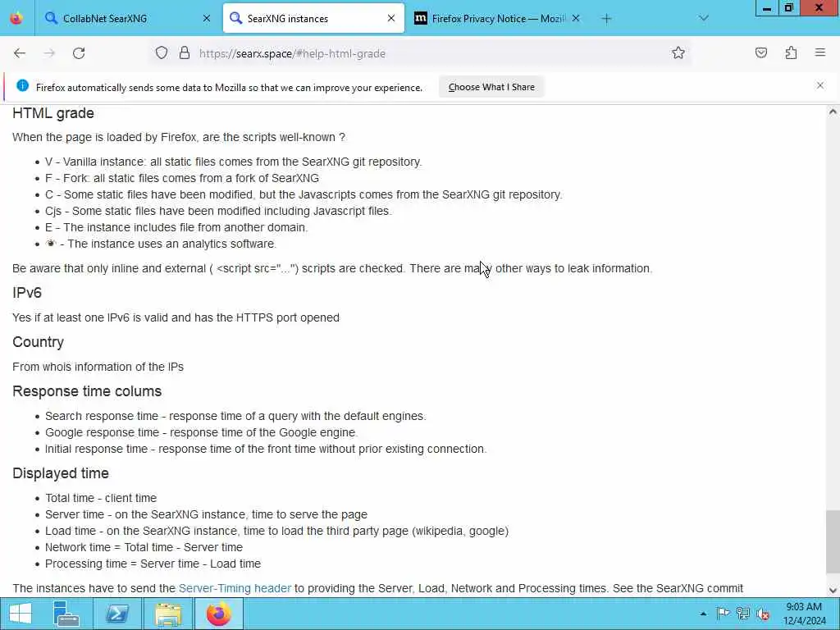This screenshot has width=840, height=630.
Task: Open a new tab with plus button
Action: tap(606, 19)
